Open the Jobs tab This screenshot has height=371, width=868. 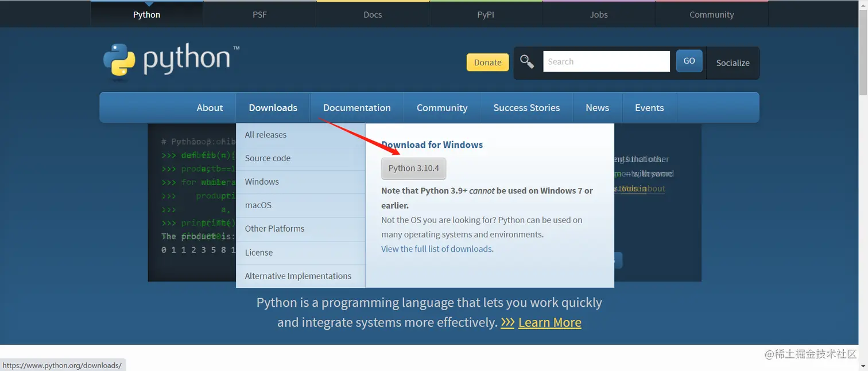(x=599, y=14)
